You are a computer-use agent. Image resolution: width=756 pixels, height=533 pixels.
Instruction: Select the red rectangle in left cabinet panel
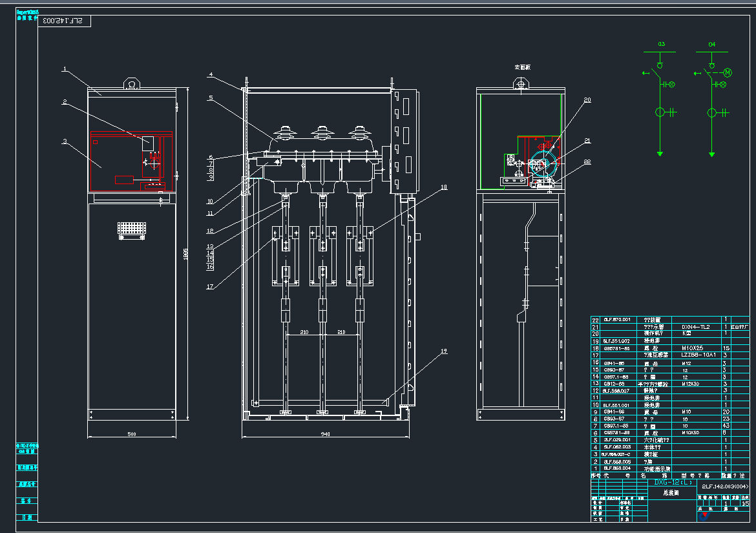[x=124, y=179]
